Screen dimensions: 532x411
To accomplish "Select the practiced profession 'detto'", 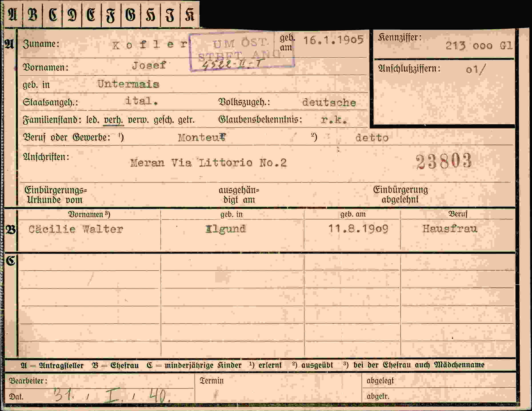I will click(372, 138).
